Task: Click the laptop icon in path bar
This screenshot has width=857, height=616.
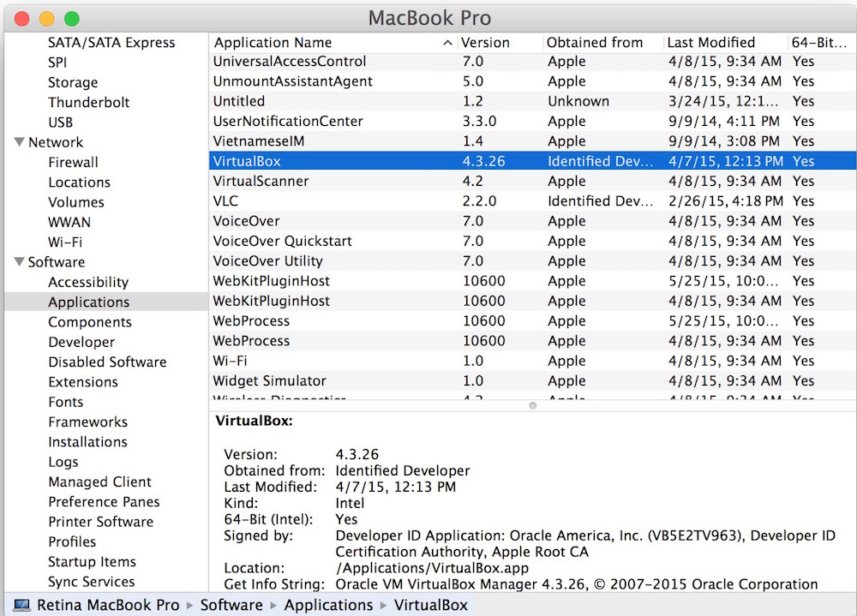Action: (21, 605)
